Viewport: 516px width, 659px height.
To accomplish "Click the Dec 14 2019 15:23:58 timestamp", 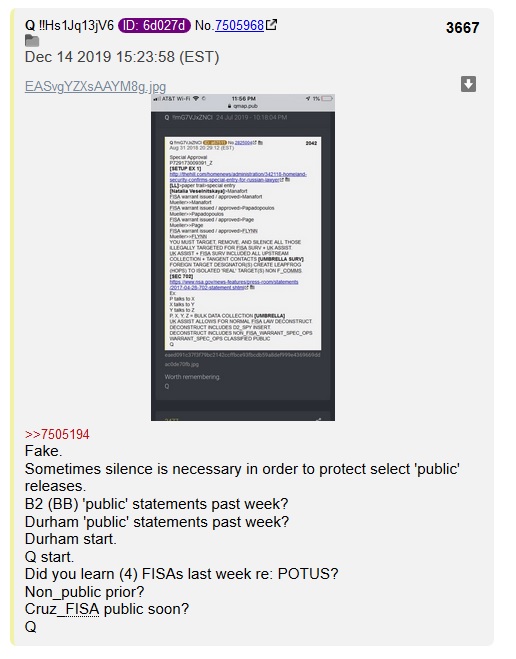I will (122, 57).
